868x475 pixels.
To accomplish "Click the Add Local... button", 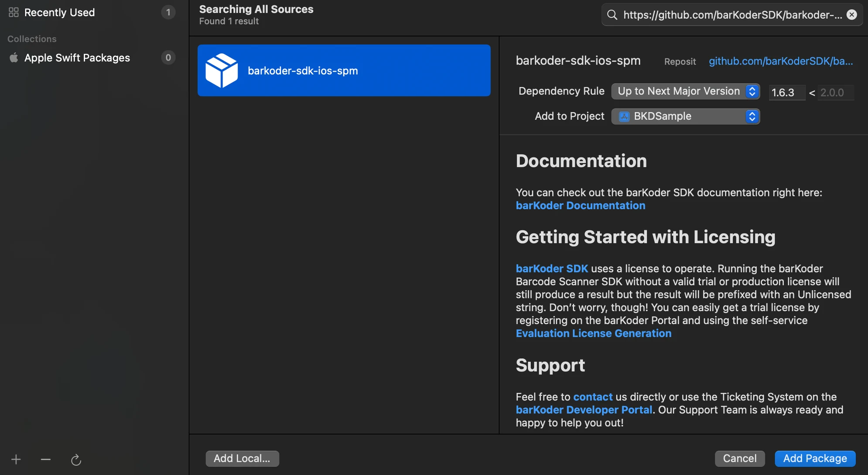I will (x=242, y=458).
